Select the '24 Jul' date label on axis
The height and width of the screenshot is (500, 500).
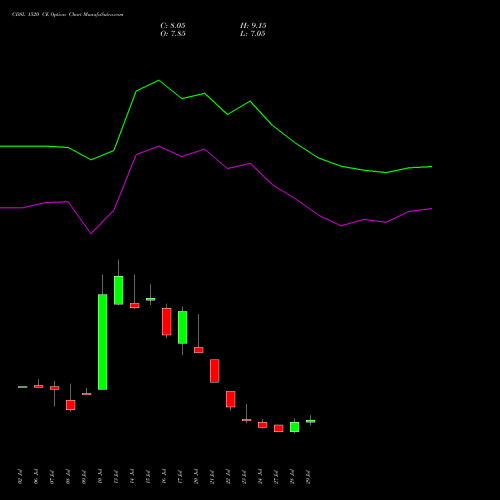click(x=260, y=477)
